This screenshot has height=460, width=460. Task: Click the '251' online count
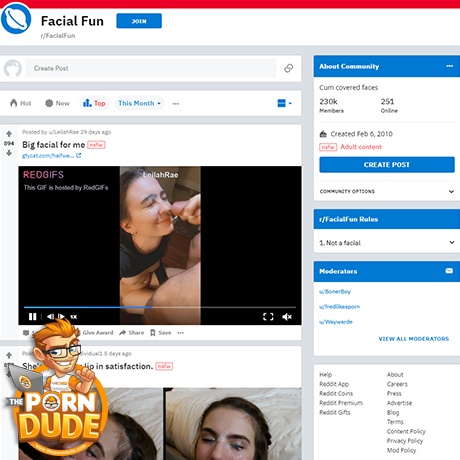[387, 101]
